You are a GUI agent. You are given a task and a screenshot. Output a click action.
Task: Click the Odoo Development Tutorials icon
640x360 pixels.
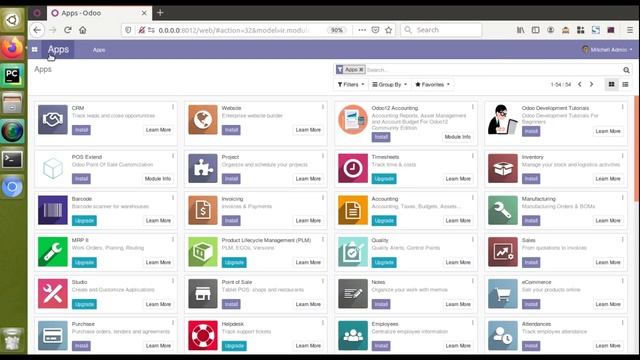pos(502,120)
